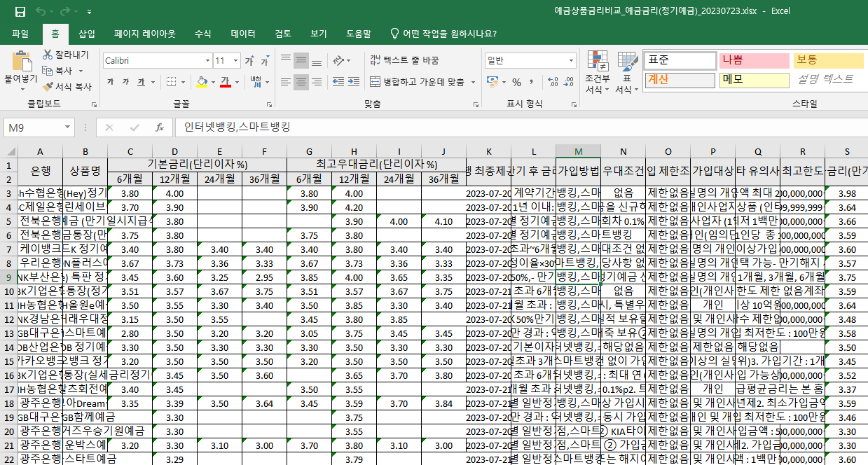Image resolution: width=868 pixels, height=465 pixels.
Task: Open the Paste options dropdown arrow
Action: [x=21, y=90]
